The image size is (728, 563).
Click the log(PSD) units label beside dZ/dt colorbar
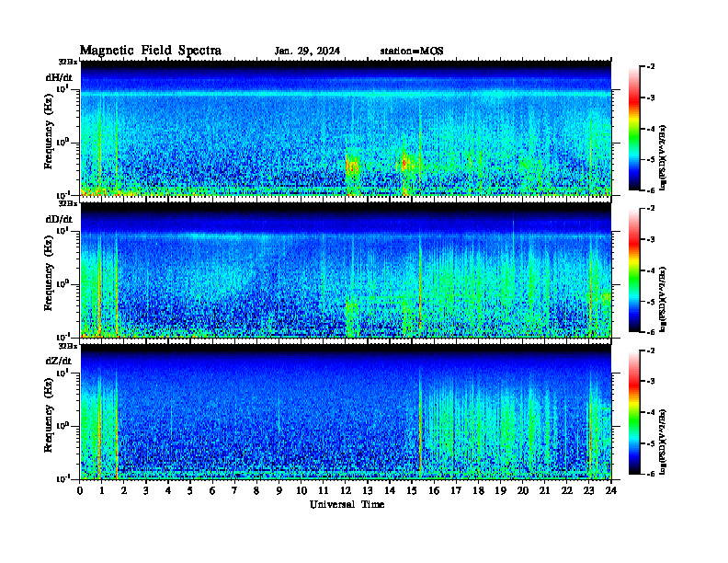pyautogui.click(x=664, y=441)
